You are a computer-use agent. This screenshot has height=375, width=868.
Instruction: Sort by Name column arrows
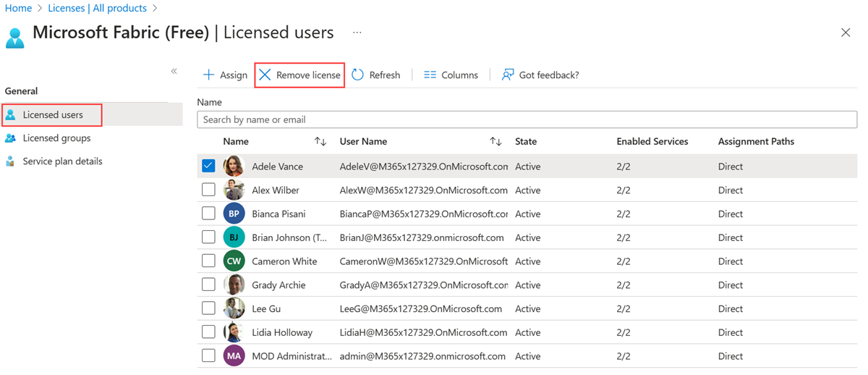point(320,142)
